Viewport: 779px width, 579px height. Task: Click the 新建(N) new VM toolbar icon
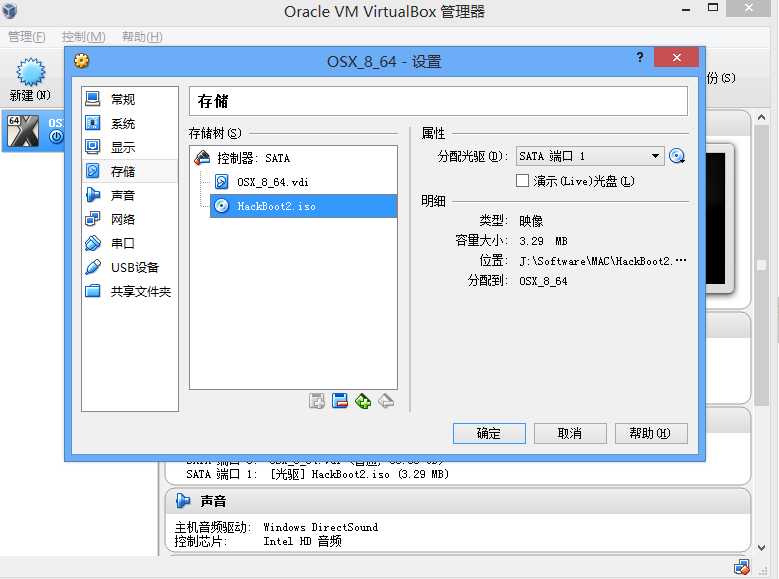pyautogui.click(x=30, y=80)
